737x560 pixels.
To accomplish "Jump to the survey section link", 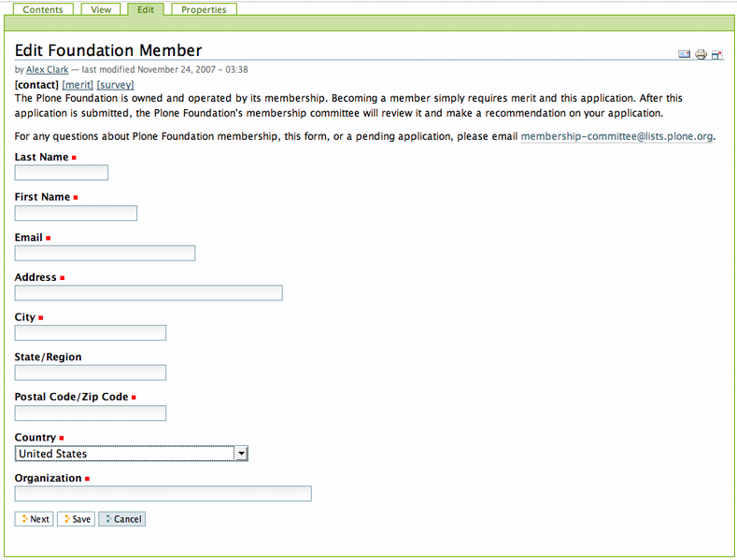I will tap(116, 84).
